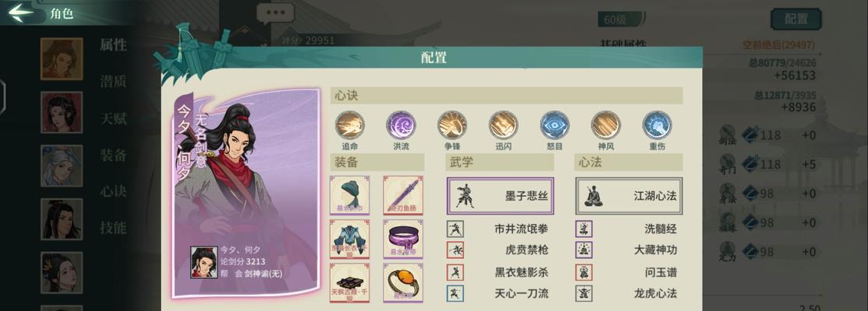Select the 怒目 blue eye icon
Image resolution: width=868 pixels, height=311 pixels.
555,125
